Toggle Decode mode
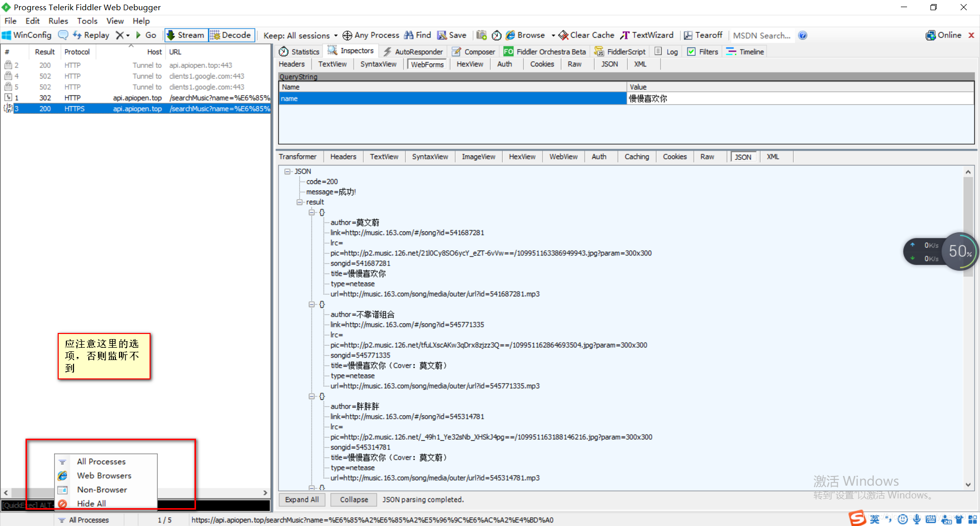The height and width of the screenshot is (526, 980). click(232, 35)
